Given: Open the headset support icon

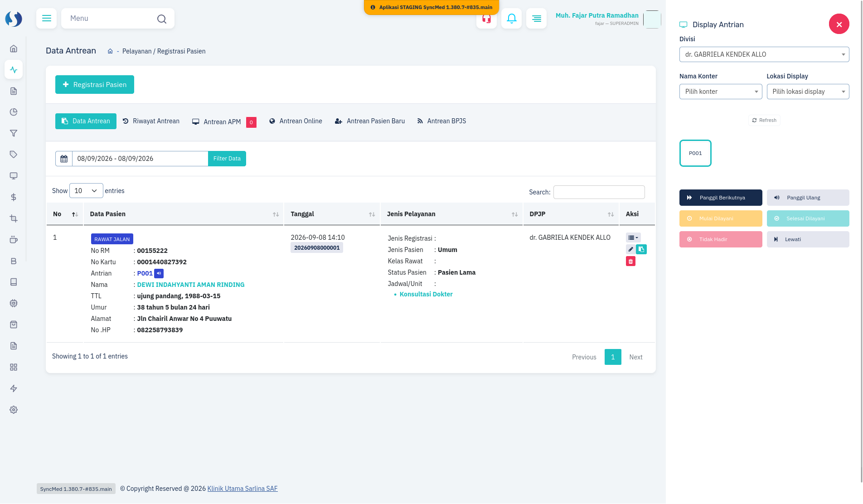Looking at the screenshot, I should point(486,19).
